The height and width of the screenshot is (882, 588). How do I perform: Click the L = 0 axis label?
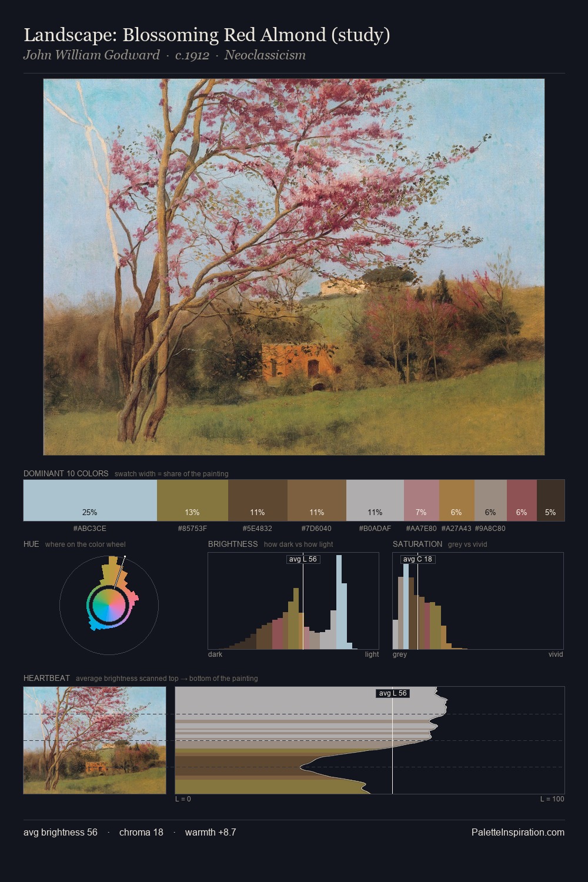click(x=183, y=799)
